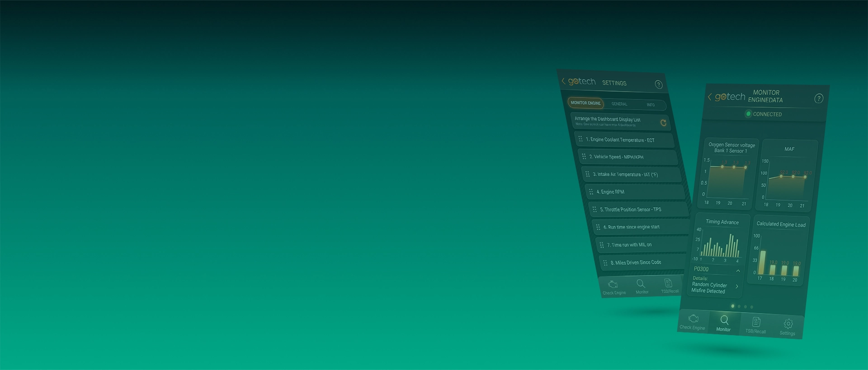Go back using arrow on Monitor header
Image resolution: width=868 pixels, height=370 pixels.
[709, 97]
